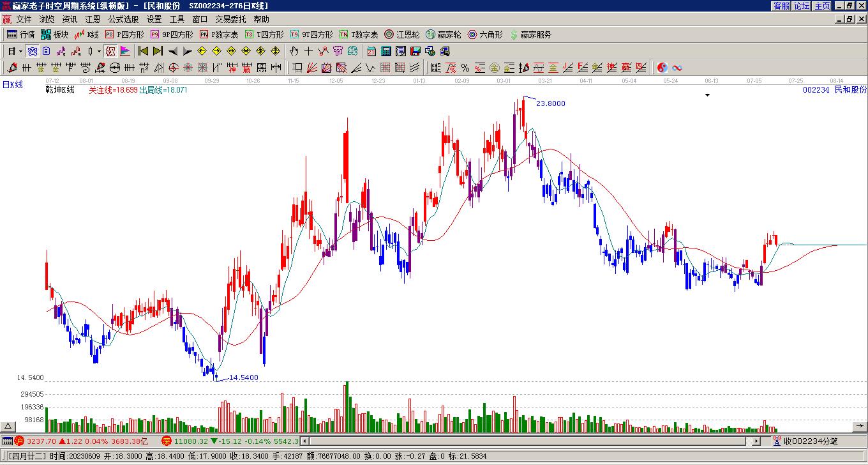Open the 六角形 hexagon tool
This screenshot has width=868, height=465.
[x=485, y=34]
